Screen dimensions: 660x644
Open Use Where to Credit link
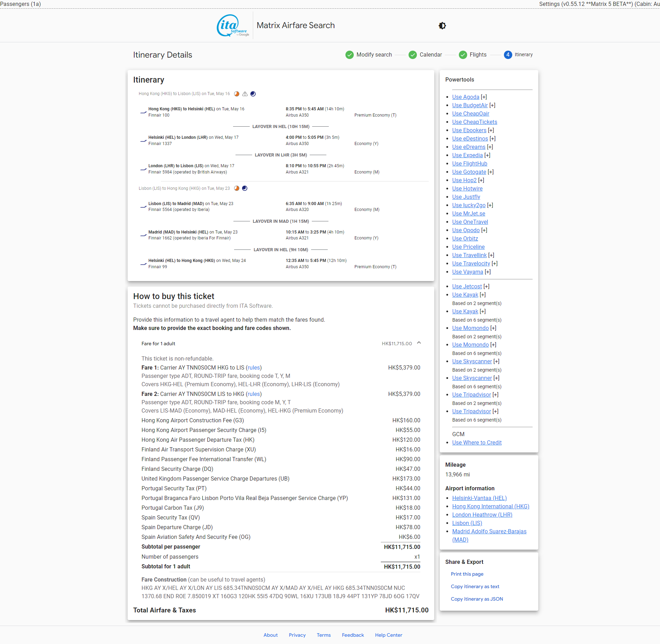(477, 443)
